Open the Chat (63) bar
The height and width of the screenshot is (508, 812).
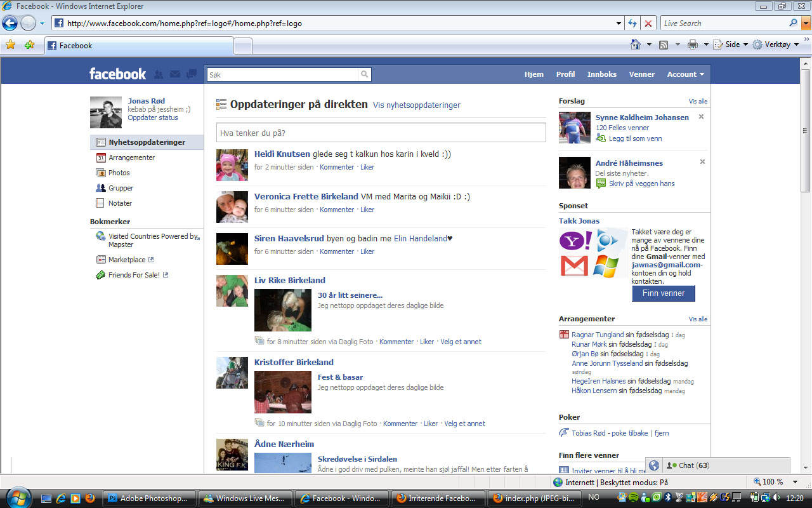725,465
